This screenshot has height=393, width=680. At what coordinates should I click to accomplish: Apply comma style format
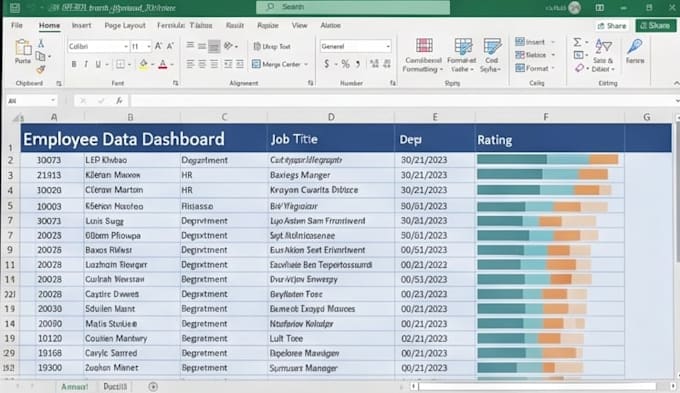click(x=358, y=64)
